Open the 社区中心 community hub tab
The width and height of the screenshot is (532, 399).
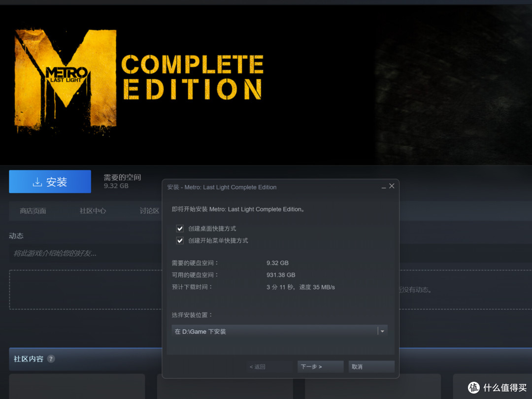coord(93,211)
